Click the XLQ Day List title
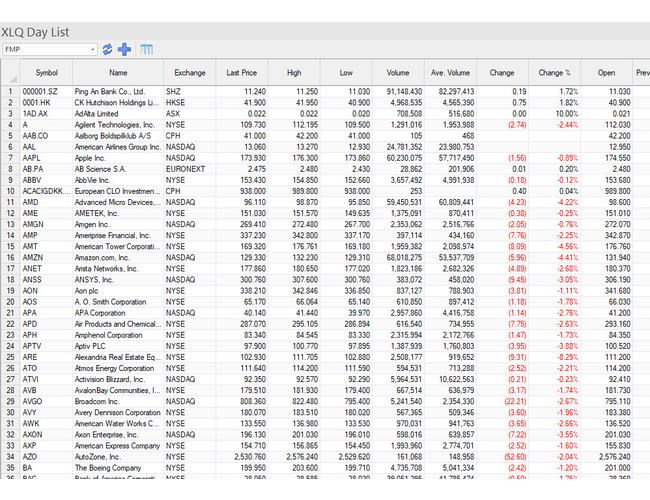The image size is (650, 500). (x=35, y=32)
